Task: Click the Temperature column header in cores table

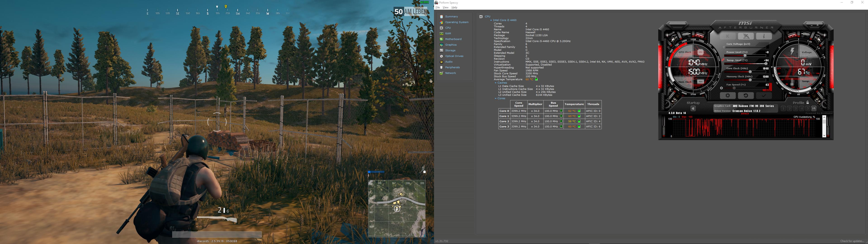Action: coord(574,104)
